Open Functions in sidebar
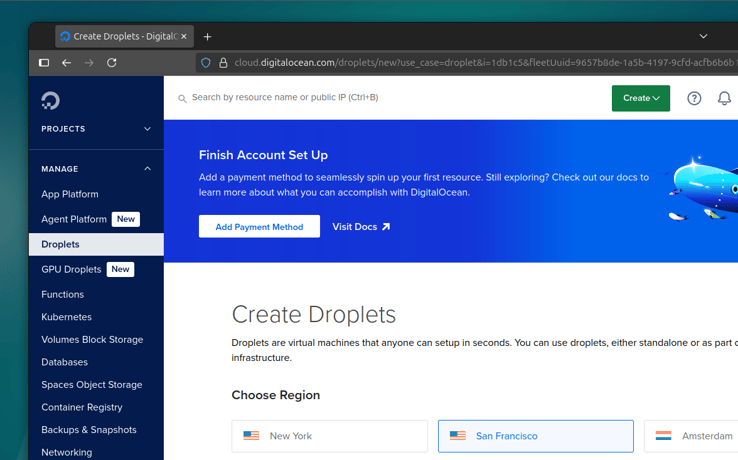 click(63, 294)
